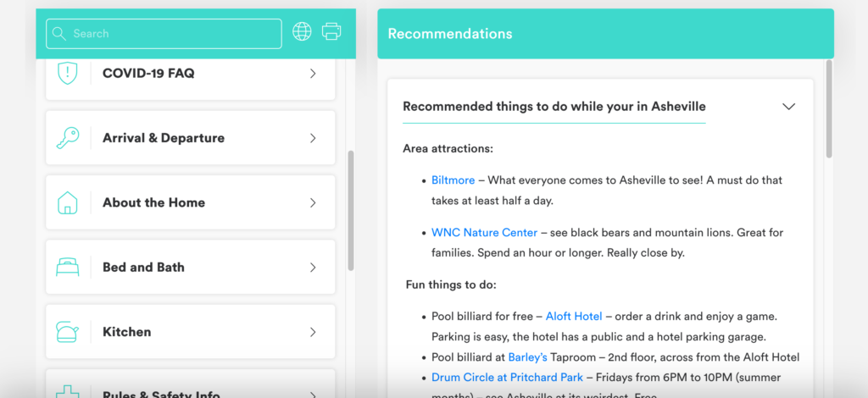Click the magnifier icon in search box
The height and width of the screenshot is (398, 868).
pos(59,34)
